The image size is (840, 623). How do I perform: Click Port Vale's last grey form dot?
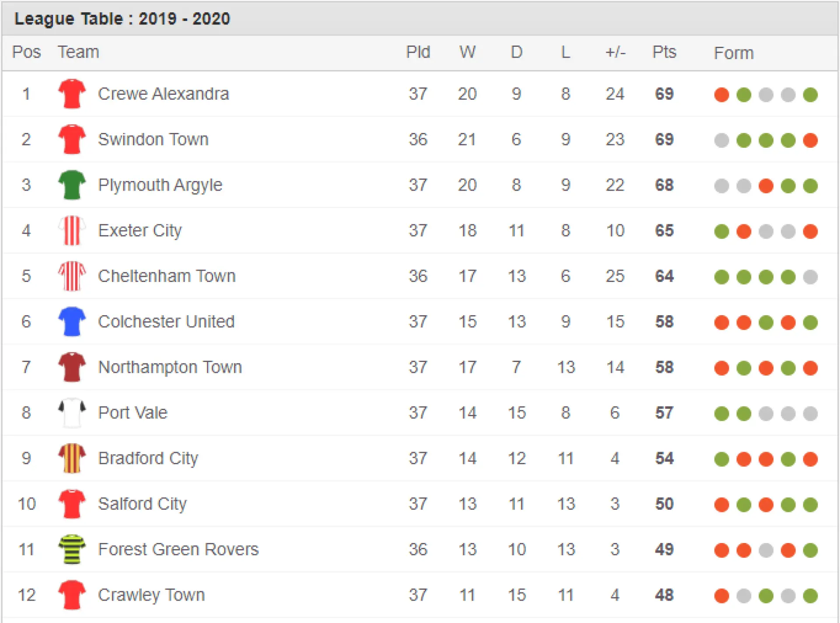(810, 414)
